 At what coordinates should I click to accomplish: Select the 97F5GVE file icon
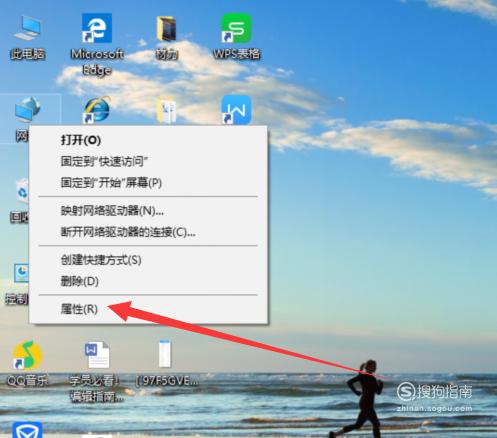[x=165, y=354]
